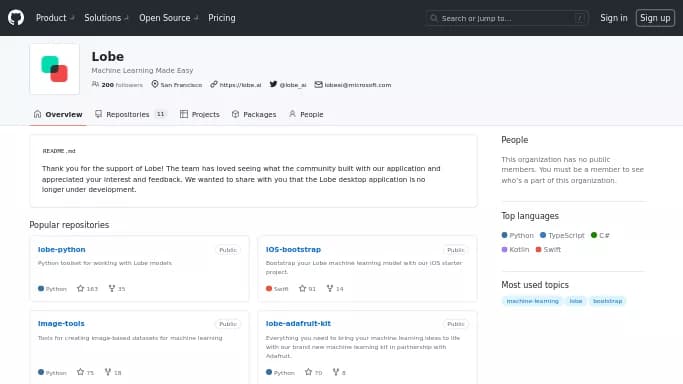Filter by Python in Top languages
This screenshot has height=384, width=683.
click(x=517, y=235)
